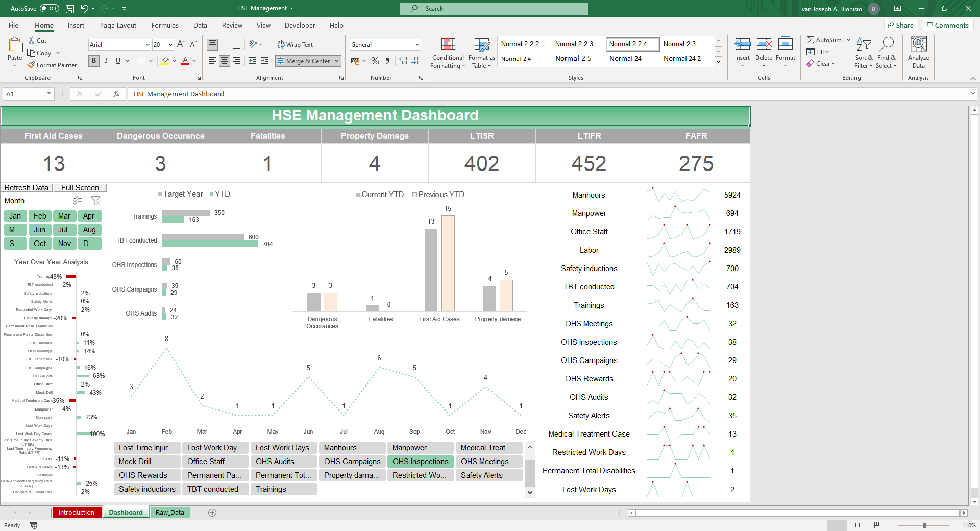The image size is (980, 531).
Task: Click the Search box
Action: point(494,9)
